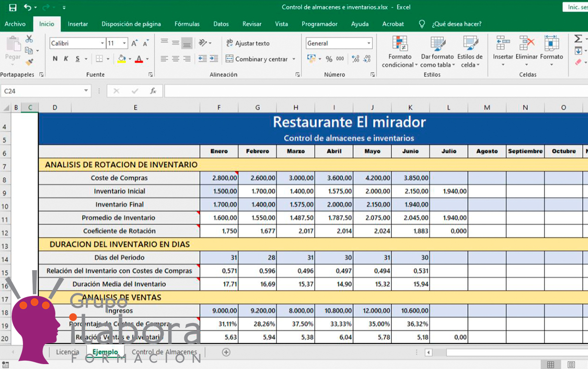This screenshot has width=588, height=369.
Task: Click the decrease decimals icon
Action: click(x=367, y=59)
